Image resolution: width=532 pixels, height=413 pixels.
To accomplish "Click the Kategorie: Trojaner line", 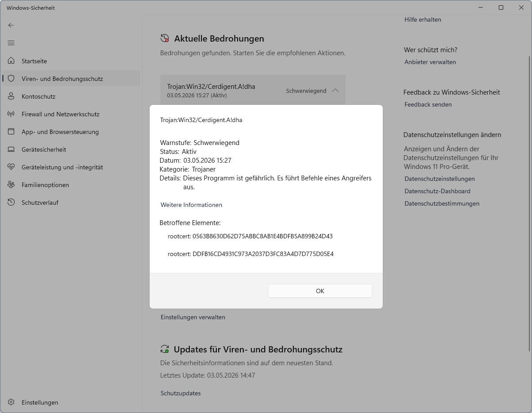I will (188, 169).
